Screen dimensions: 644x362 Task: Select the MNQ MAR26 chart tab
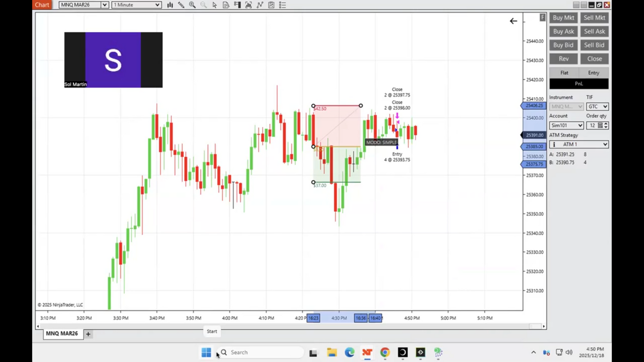(62, 334)
